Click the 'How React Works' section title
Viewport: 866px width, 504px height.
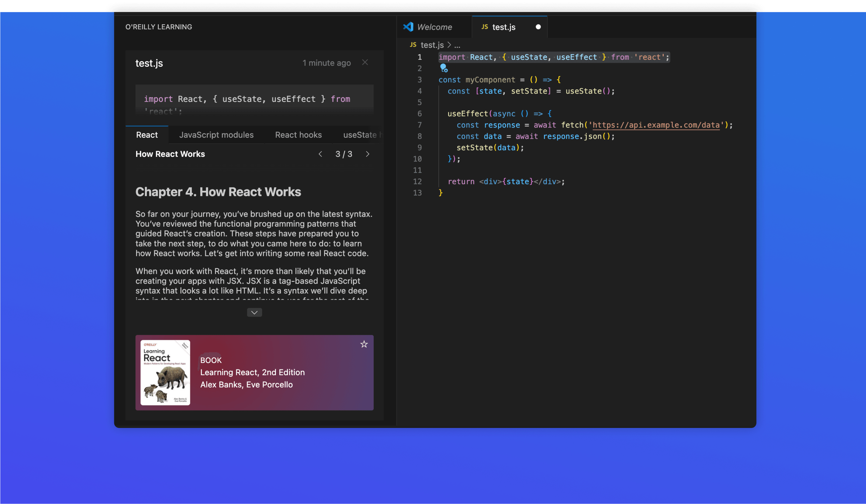click(x=170, y=154)
